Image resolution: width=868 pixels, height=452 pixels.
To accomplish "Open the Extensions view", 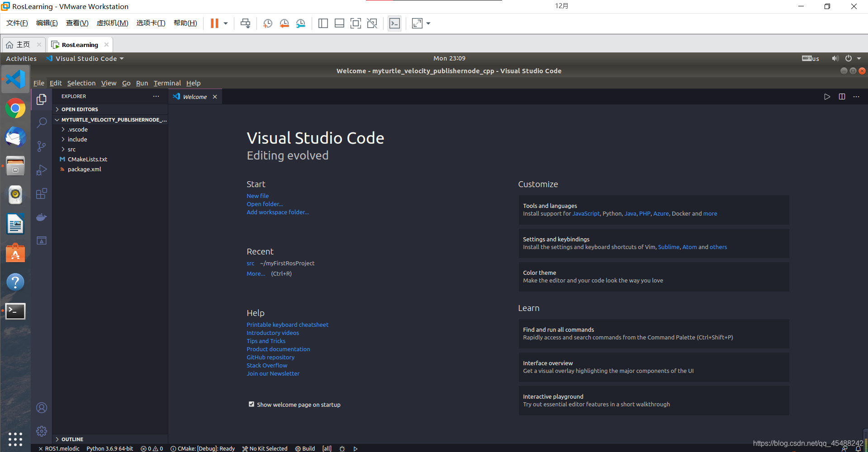I will (x=42, y=193).
